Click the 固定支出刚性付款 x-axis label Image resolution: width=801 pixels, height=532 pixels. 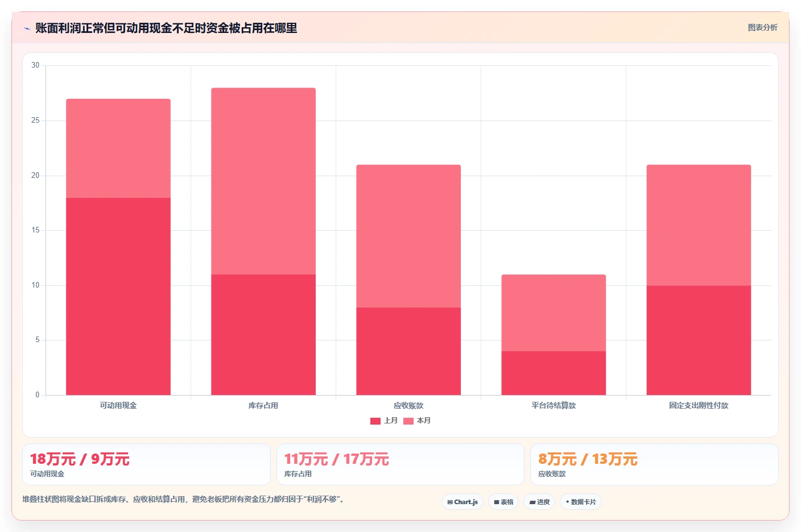pos(699,405)
